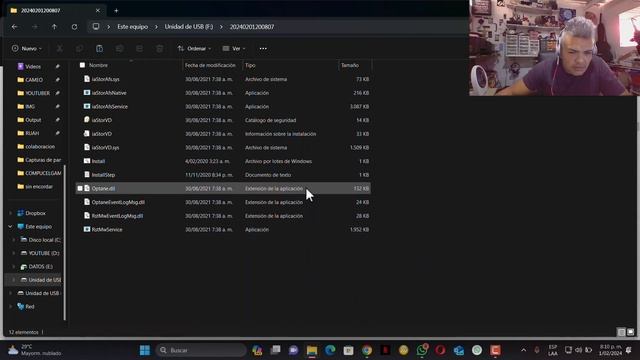Expand the YOUTUBE (D:) drive node

coord(14,253)
